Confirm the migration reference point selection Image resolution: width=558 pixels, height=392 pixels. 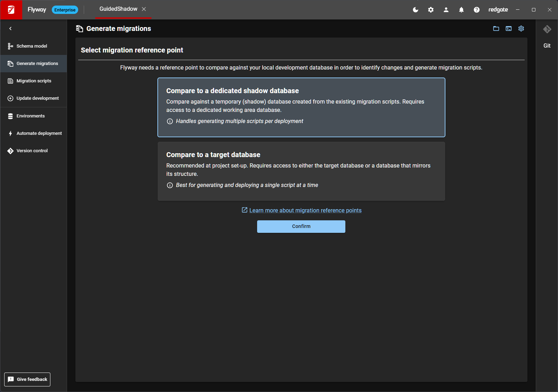point(301,226)
